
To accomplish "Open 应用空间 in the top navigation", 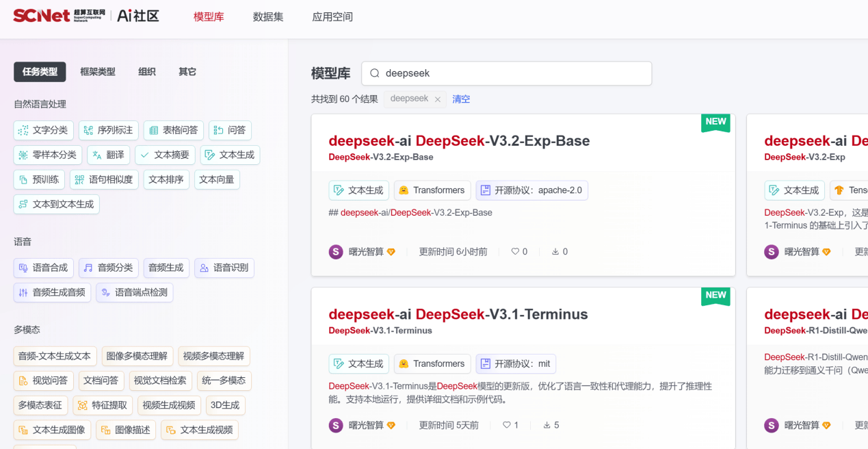I will tap(332, 16).
